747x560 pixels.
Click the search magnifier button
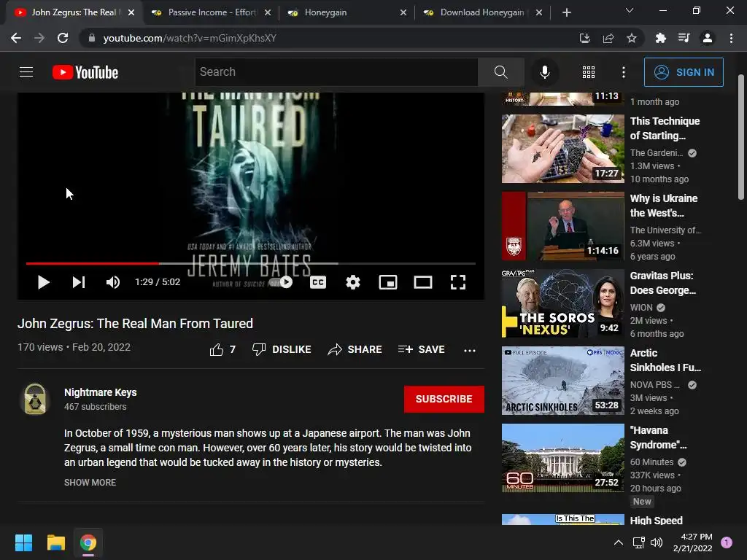pyautogui.click(x=500, y=72)
